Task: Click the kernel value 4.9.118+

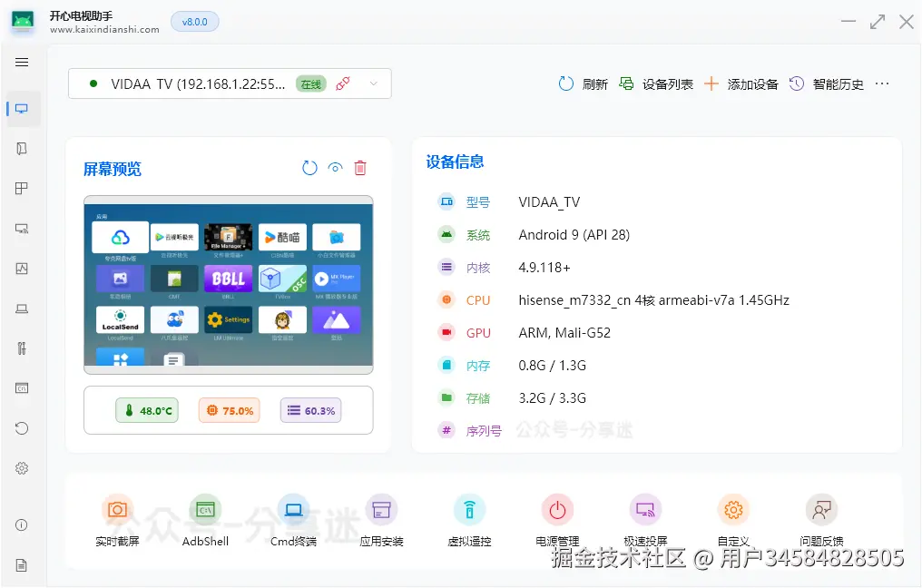Action: pos(544,268)
